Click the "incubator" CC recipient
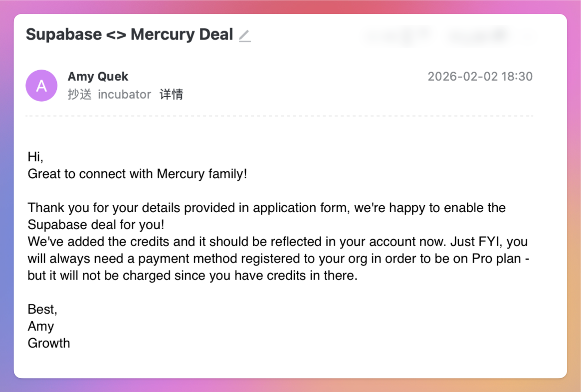This screenshot has width=581, height=392. coord(124,95)
